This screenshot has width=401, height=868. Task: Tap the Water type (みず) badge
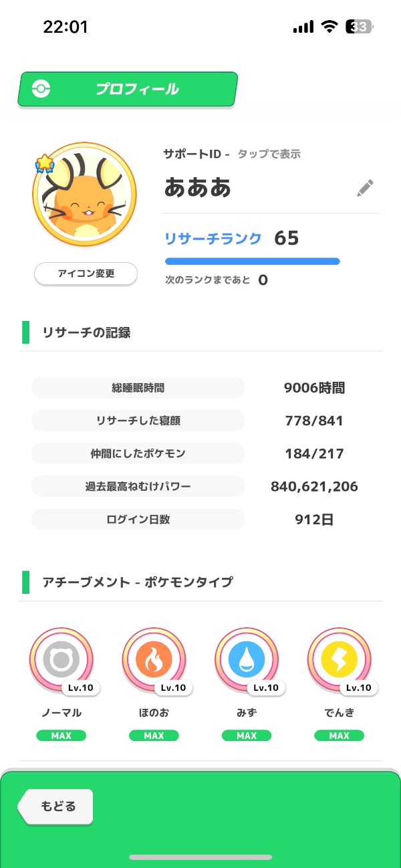[x=247, y=661]
